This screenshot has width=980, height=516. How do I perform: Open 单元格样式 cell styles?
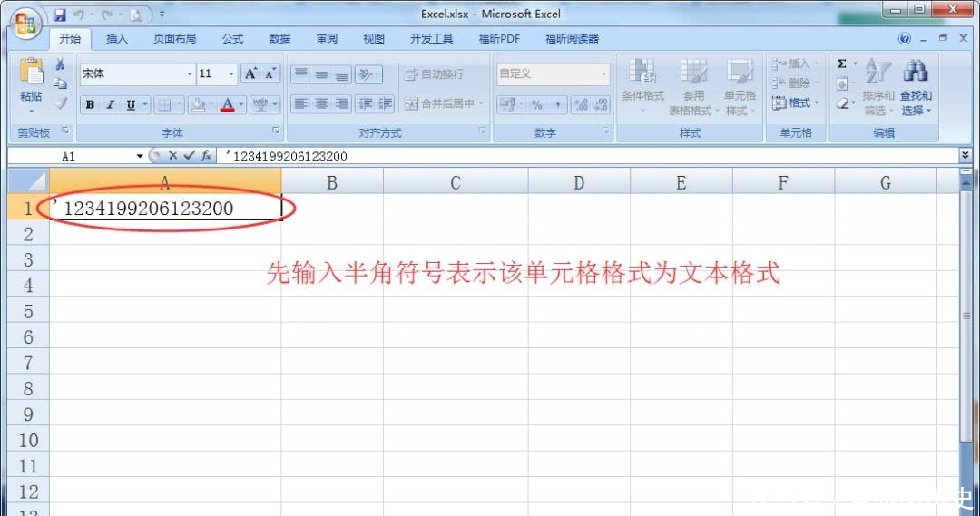tap(740, 87)
